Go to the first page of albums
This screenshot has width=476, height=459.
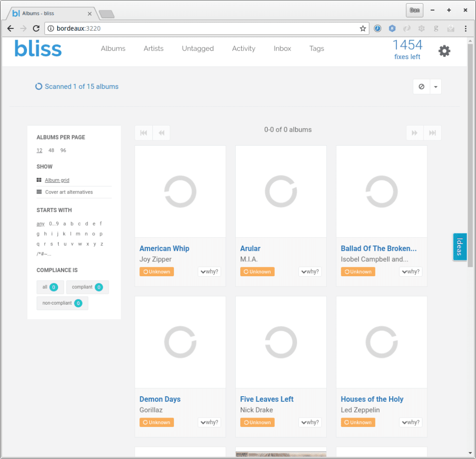coord(144,133)
